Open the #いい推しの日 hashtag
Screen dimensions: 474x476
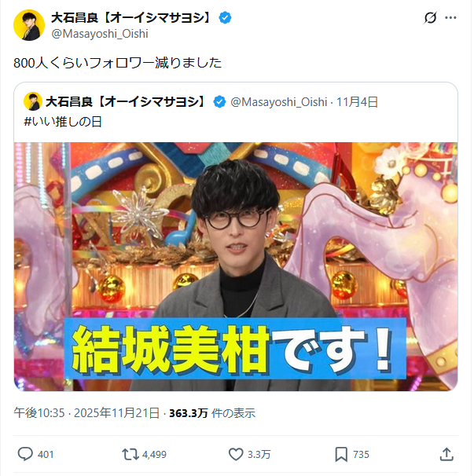point(63,122)
